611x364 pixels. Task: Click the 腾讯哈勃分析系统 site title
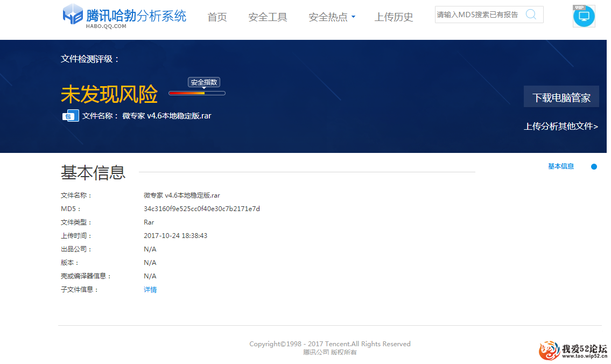pos(136,15)
